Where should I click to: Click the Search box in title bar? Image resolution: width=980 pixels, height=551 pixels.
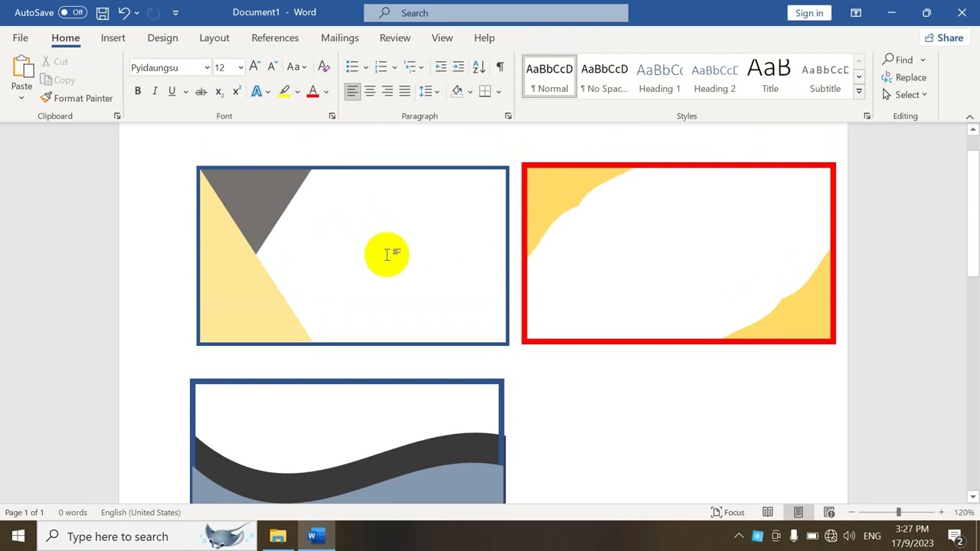pos(496,13)
